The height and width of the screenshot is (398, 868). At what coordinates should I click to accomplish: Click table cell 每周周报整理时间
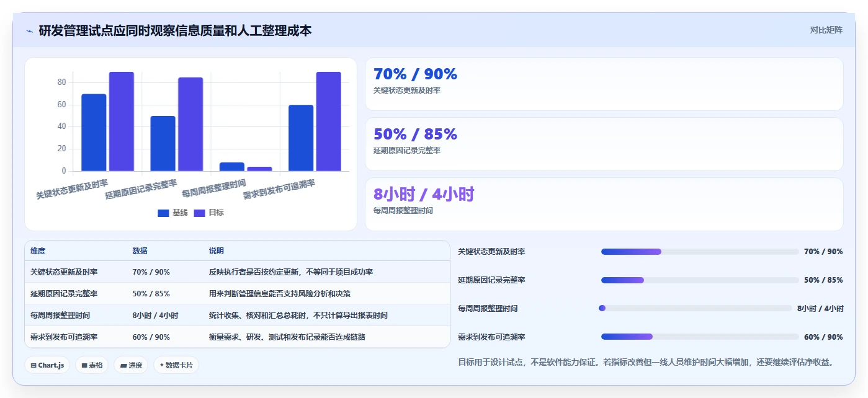click(60, 316)
